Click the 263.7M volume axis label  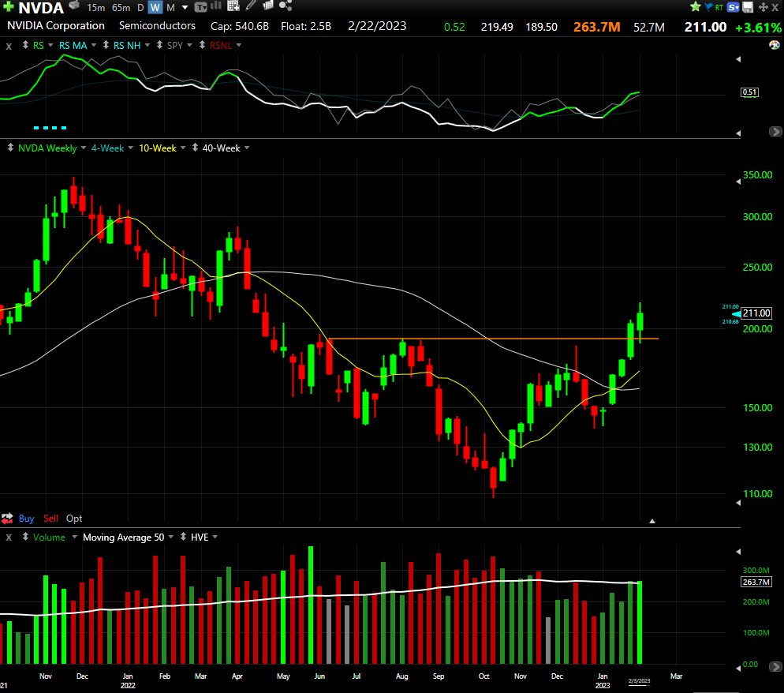[756, 582]
